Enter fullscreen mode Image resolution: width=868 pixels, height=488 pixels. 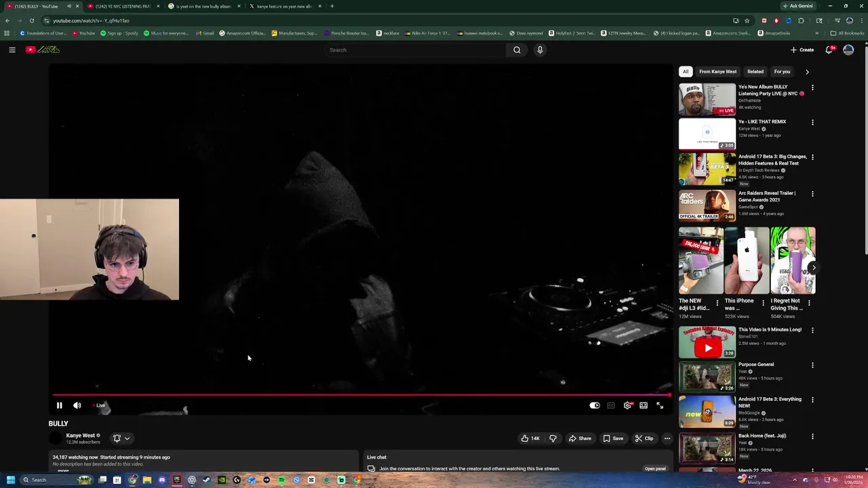click(x=660, y=405)
